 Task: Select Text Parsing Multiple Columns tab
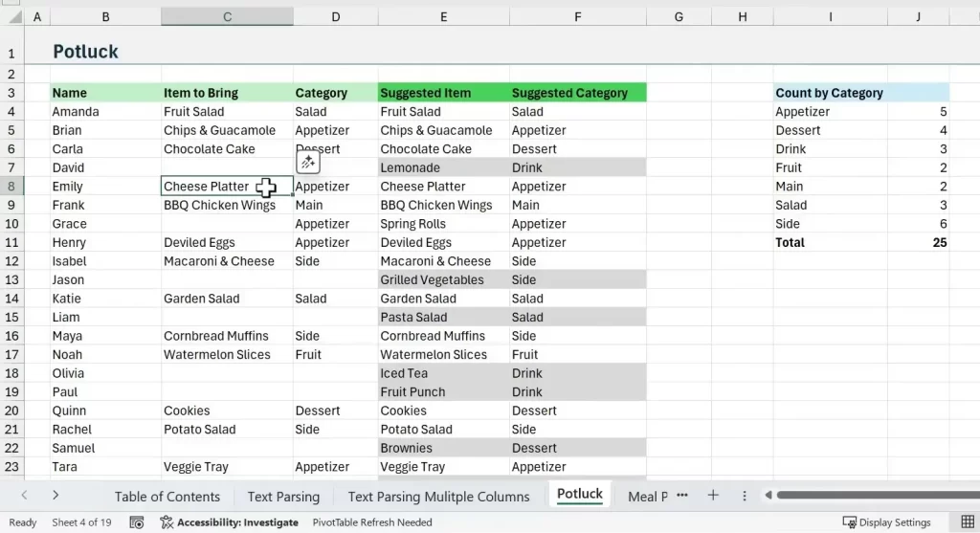click(x=438, y=496)
